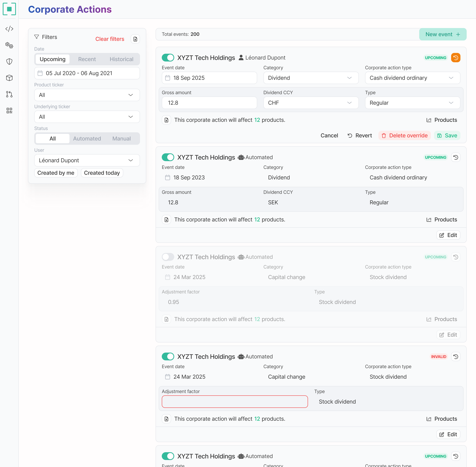The image size is (476, 467).
Task: Click the empty Adjustment factor input field
Action: pos(234,401)
